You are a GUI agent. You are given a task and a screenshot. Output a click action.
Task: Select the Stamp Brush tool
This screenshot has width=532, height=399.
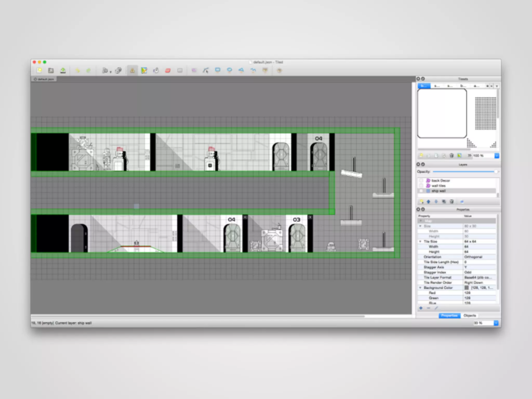[132, 70]
